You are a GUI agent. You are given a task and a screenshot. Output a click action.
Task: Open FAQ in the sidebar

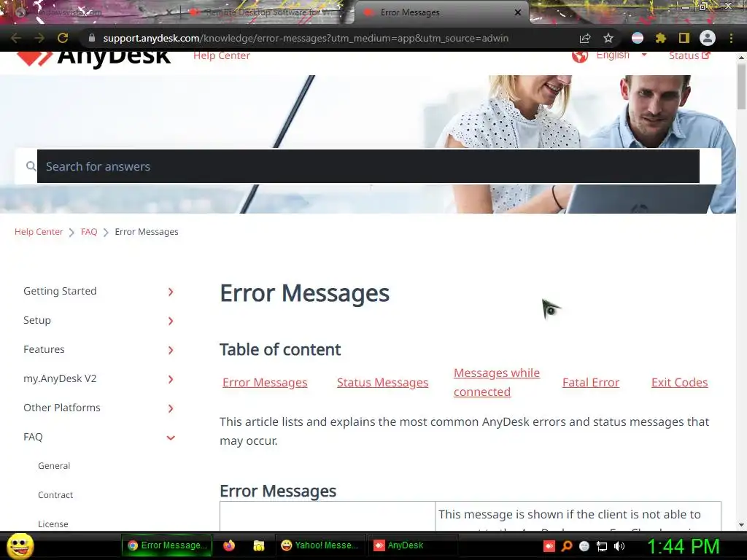tap(33, 437)
